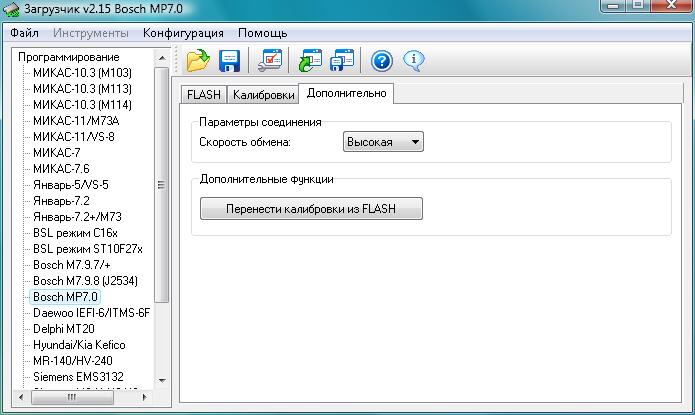Viewport: 695px width, 415px height.
Task: Open help with blue question mark icon
Action: click(382, 61)
